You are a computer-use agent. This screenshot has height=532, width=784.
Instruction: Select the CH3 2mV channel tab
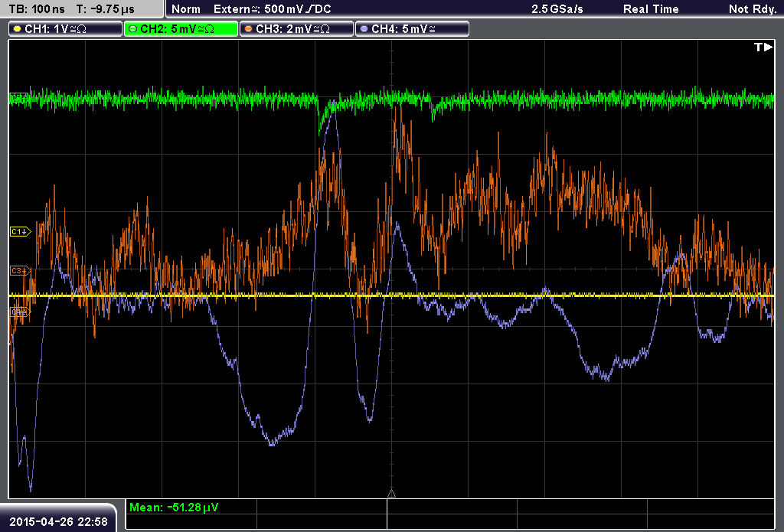click(x=296, y=29)
